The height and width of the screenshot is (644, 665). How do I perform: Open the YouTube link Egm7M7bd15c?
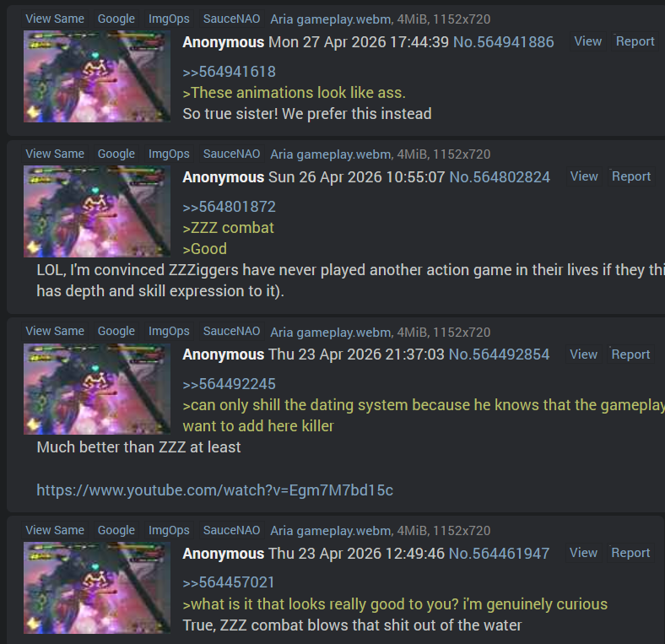click(x=214, y=490)
